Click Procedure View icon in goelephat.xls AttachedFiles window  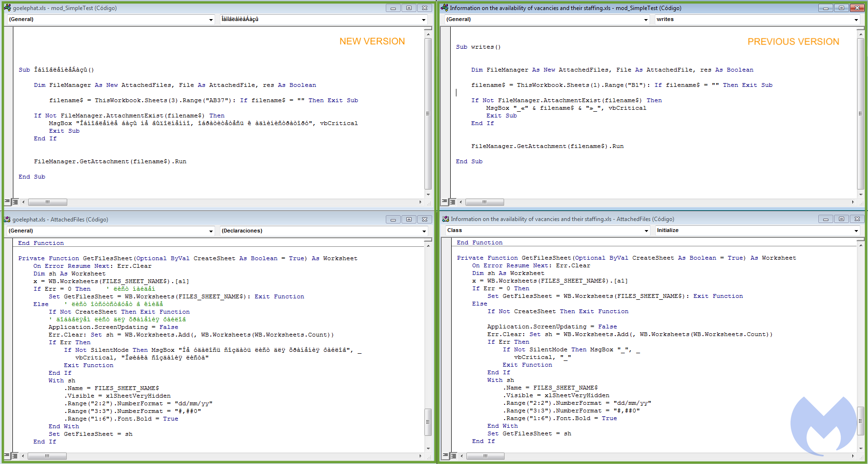[x=7, y=456]
